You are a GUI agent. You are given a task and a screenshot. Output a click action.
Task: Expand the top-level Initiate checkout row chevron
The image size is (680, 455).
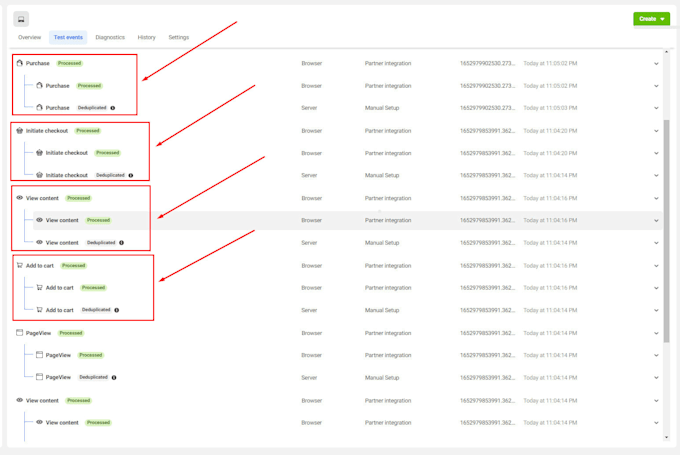click(x=656, y=131)
